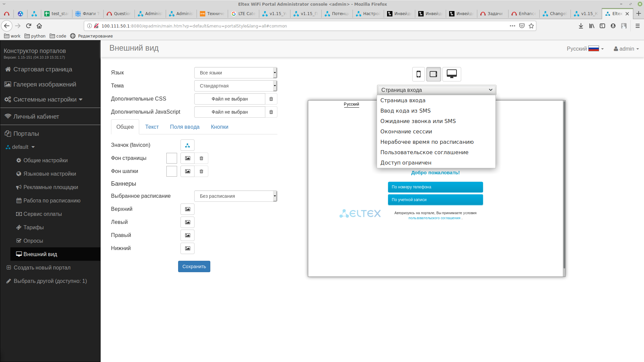Delete the page background image
This screenshot has height=362, width=644.
pos(201,158)
